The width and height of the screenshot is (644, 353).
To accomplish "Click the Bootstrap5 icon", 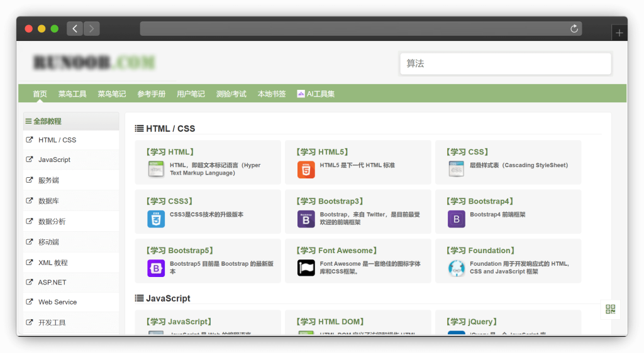I will tap(156, 268).
